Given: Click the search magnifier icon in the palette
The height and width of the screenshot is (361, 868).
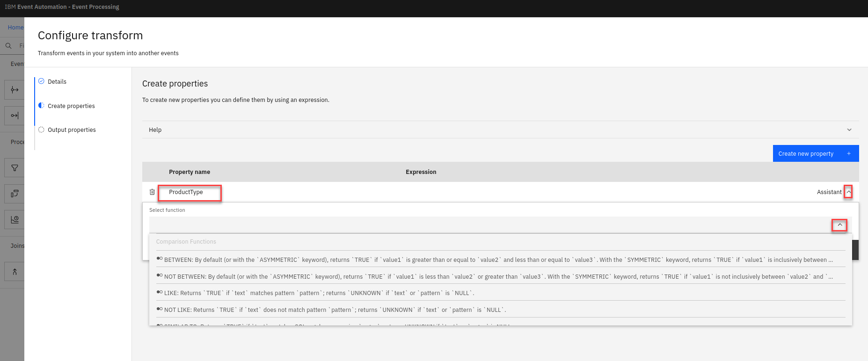Looking at the screenshot, I should coord(8,46).
